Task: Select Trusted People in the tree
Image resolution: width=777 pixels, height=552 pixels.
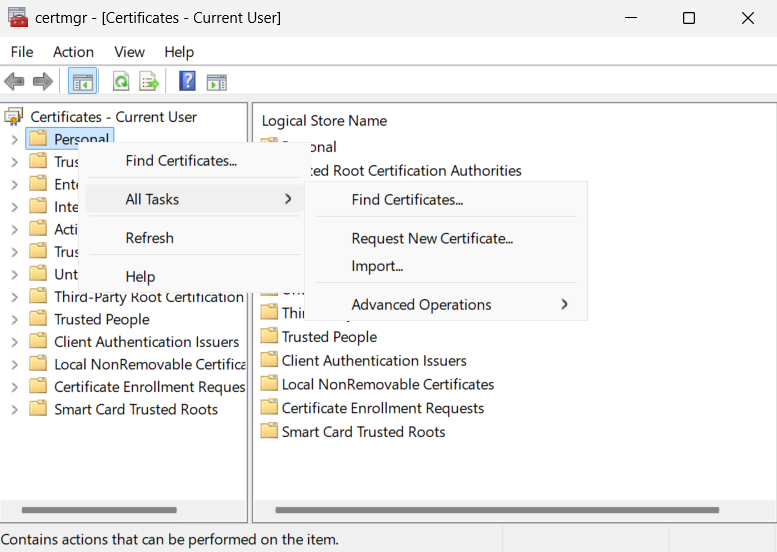Action: [102, 320]
